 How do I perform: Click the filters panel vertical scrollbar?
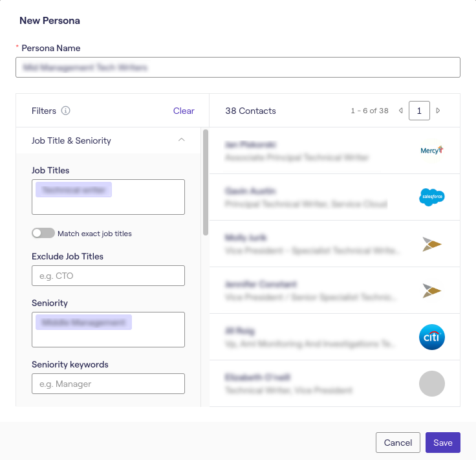(x=206, y=182)
